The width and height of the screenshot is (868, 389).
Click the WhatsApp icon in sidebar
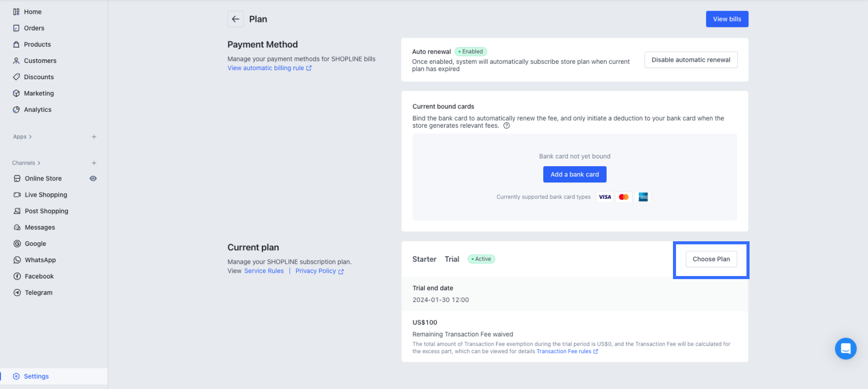tap(17, 260)
